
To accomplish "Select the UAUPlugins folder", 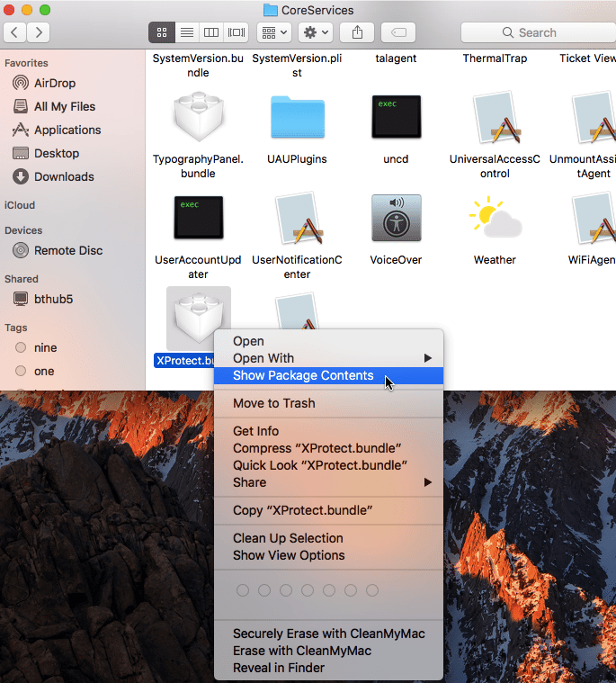I will pyautogui.click(x=298, y=117).
